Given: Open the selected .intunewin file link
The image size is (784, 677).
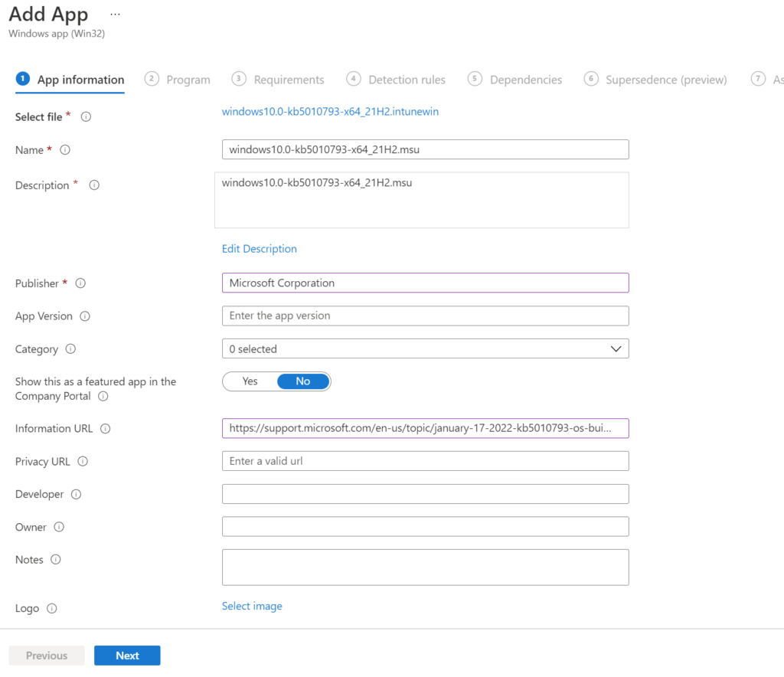Looking at the screenshot, I should point(330,112).
